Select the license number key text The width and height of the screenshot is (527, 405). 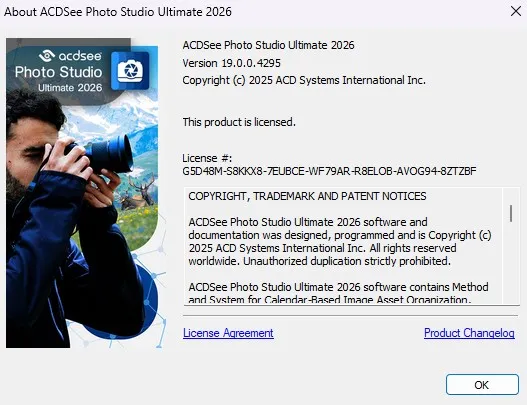(329, 171)
